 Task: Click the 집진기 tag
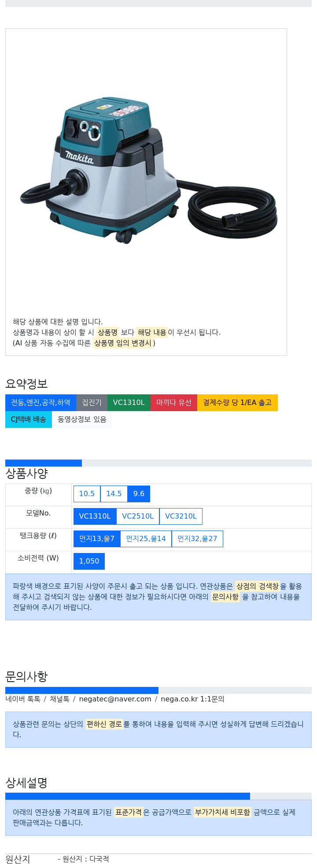tap(92, 402)
